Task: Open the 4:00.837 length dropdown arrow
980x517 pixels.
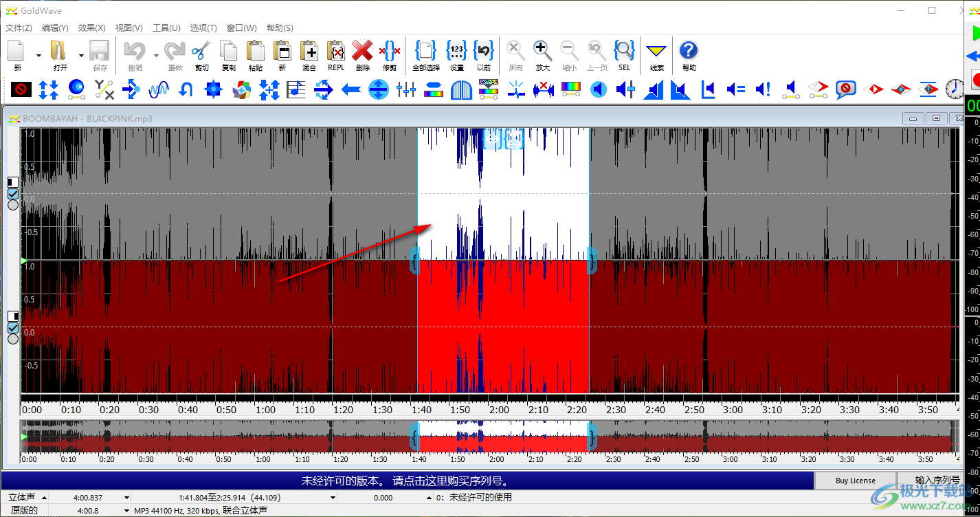Action: 126,498
